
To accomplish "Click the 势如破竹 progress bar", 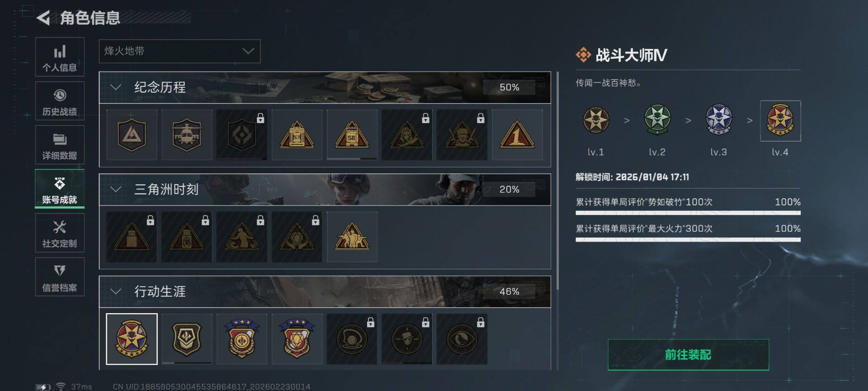I will 688,213.
